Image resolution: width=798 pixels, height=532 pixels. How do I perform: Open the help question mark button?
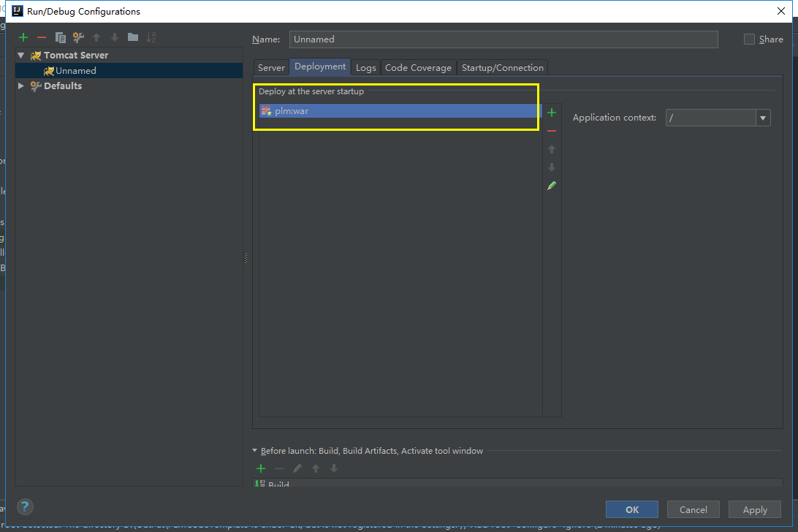25,507
